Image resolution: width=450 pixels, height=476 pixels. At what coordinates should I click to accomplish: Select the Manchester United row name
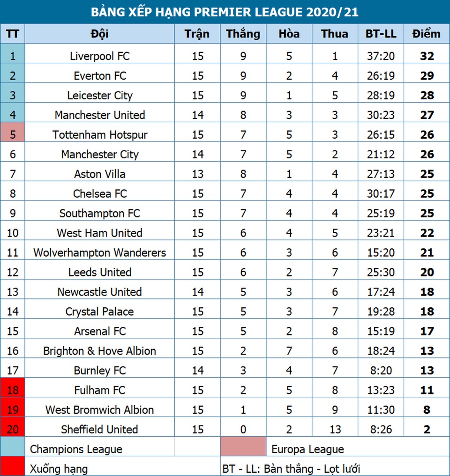point(99,115)
